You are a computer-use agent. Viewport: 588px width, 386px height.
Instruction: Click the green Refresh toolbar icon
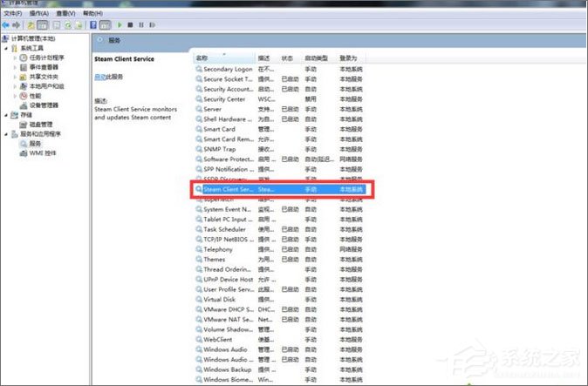click(68, 25)
